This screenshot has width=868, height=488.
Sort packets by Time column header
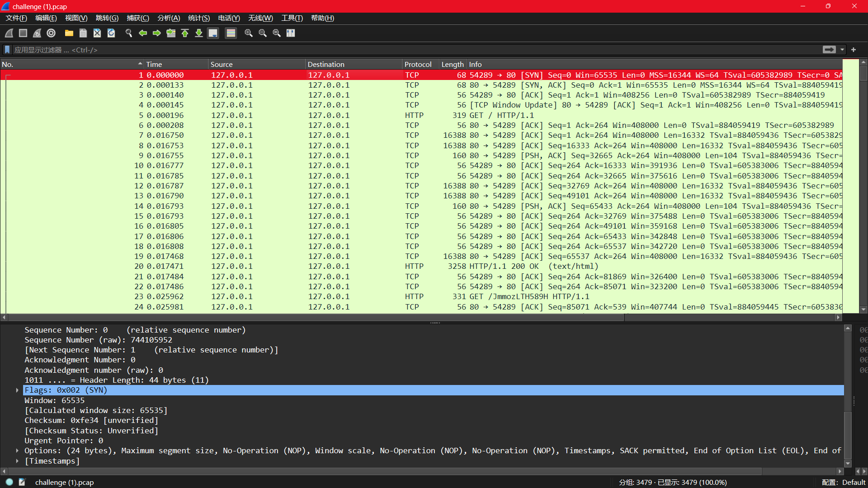[x=176, y=64]
